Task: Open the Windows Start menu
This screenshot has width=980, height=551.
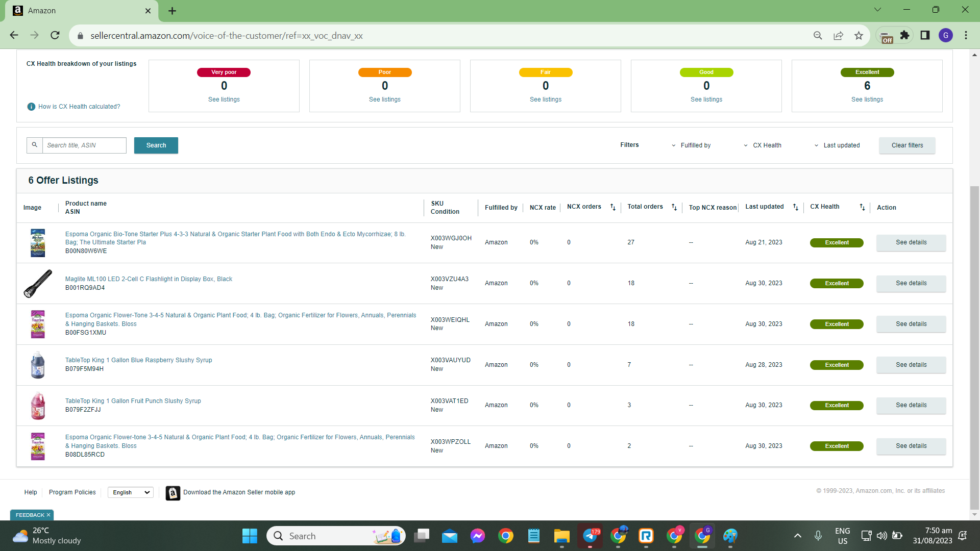Action: click(250, 536)
